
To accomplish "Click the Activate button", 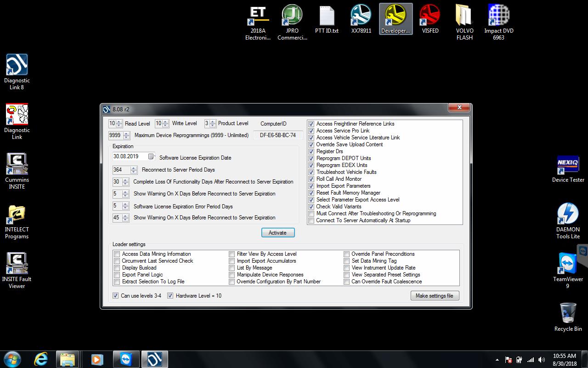I will point(278,233).
